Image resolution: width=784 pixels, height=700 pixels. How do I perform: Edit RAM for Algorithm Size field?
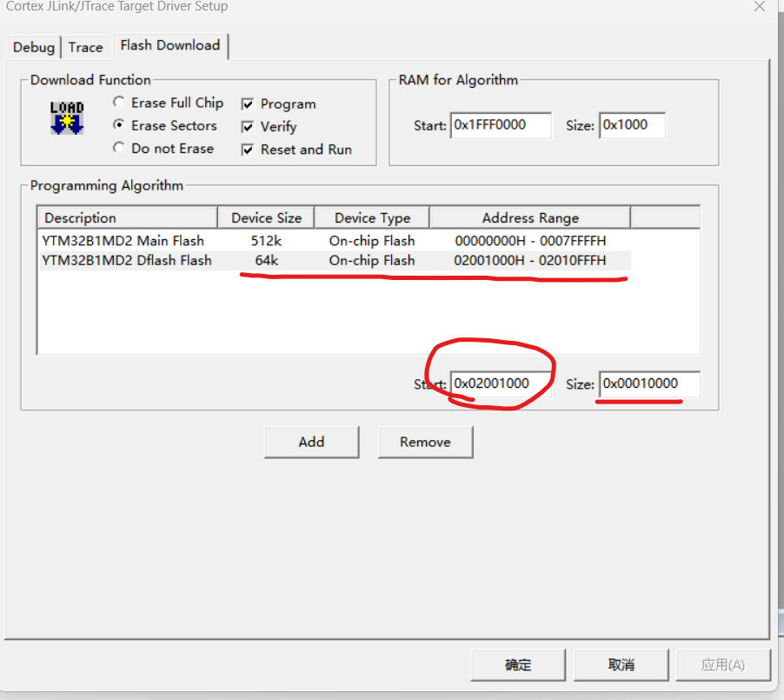(x=632, y=125)
